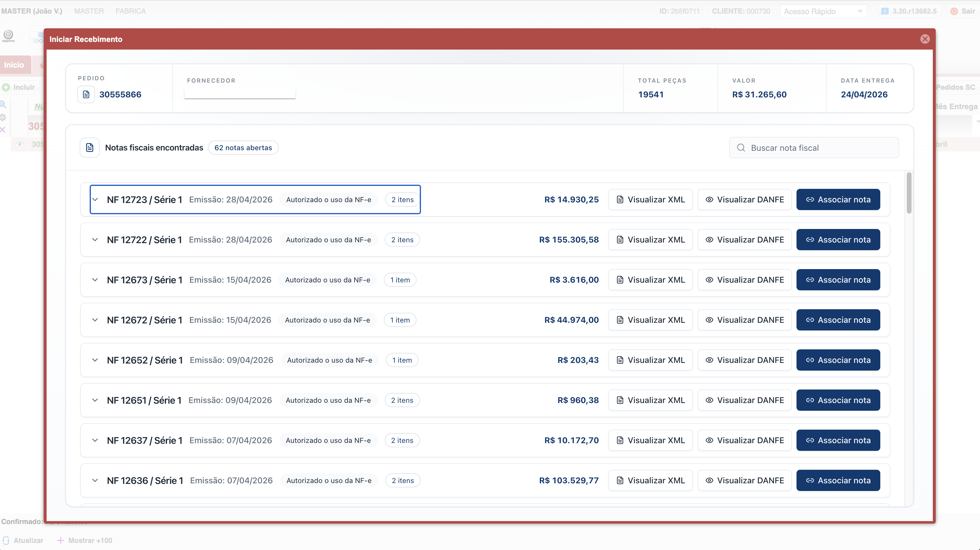Expand the NF 12673 row details
980x550 pixels.
pos(95,280)
